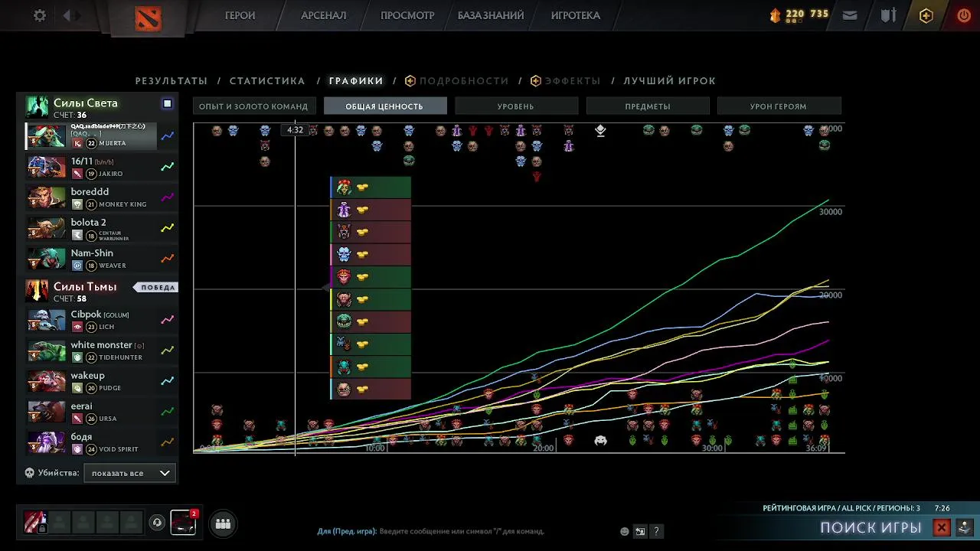Image resolution: width=980 pixels, height=551 pixels.
Task: Open the emoticon picker in chat
Action: point(625,531)
